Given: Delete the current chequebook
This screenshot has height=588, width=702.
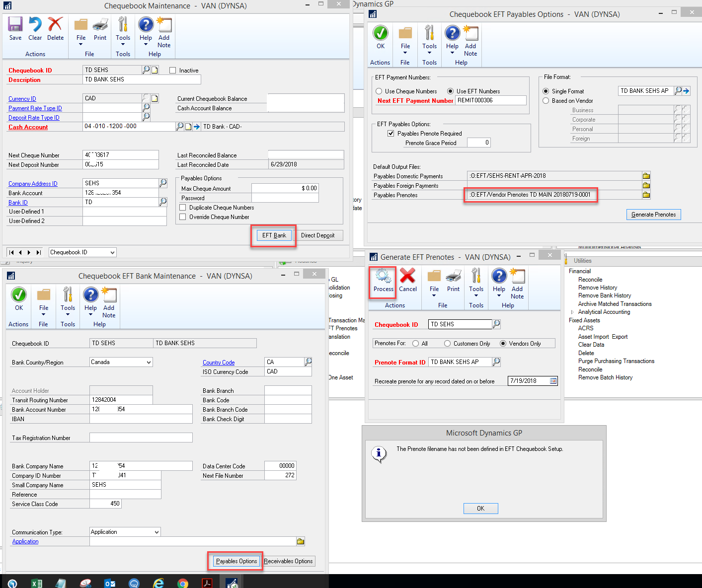Looking at the screenshot, I should coord(55,31).
